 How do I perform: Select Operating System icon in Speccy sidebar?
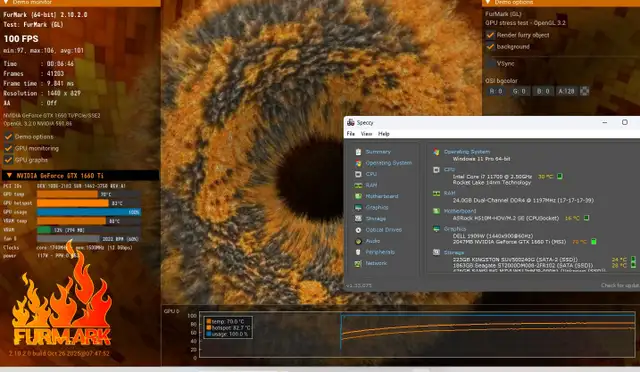coord(358,163)
